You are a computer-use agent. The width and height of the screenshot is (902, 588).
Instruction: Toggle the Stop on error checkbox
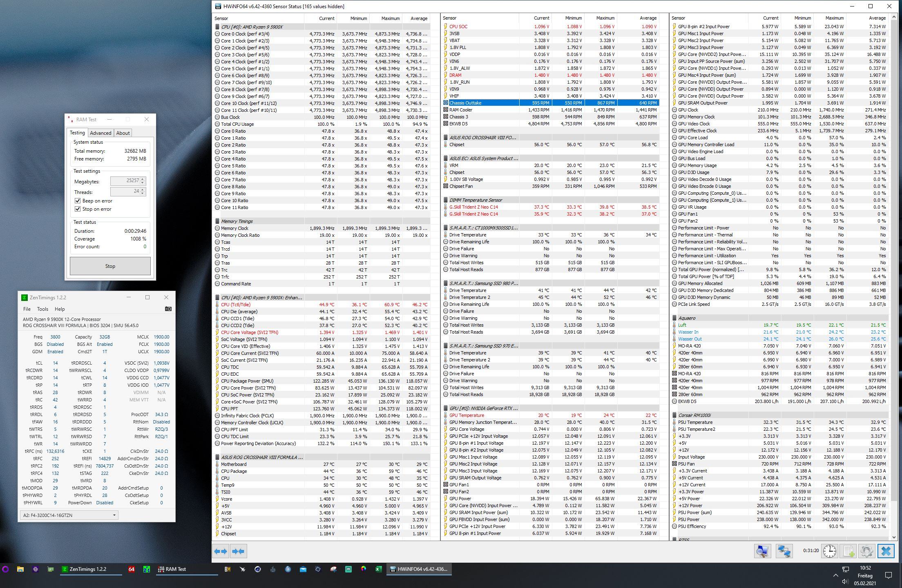[78, 209]
